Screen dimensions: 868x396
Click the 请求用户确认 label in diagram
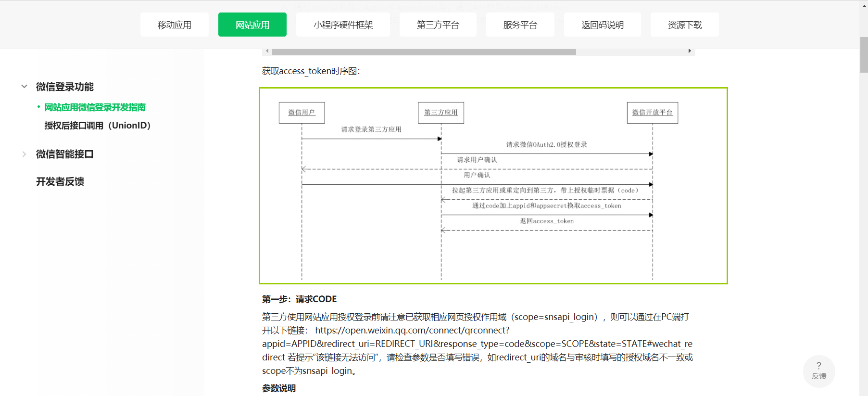click(x=477, y=160)
